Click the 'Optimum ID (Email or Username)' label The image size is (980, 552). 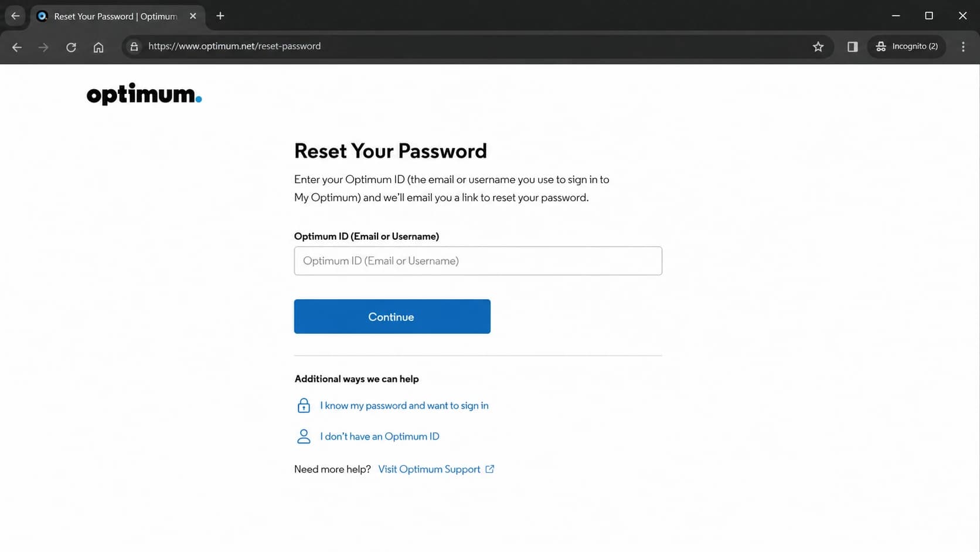366,236
